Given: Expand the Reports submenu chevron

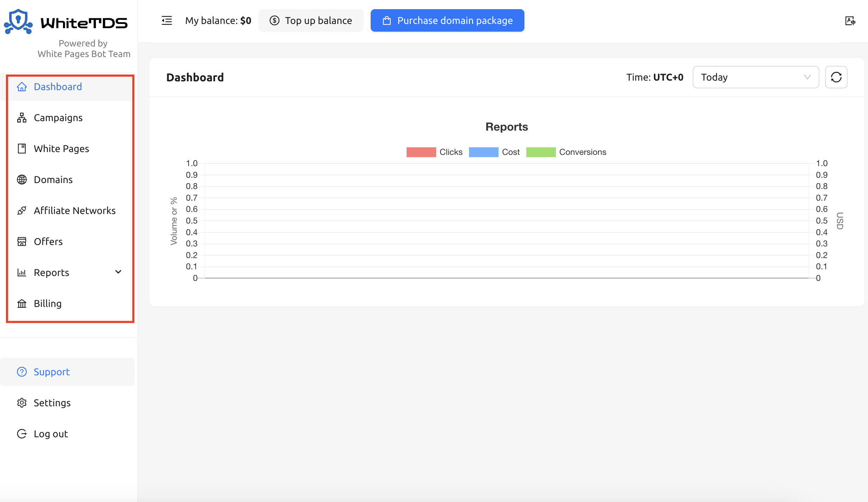Looking at the screenshot, I should pos(118,272).
